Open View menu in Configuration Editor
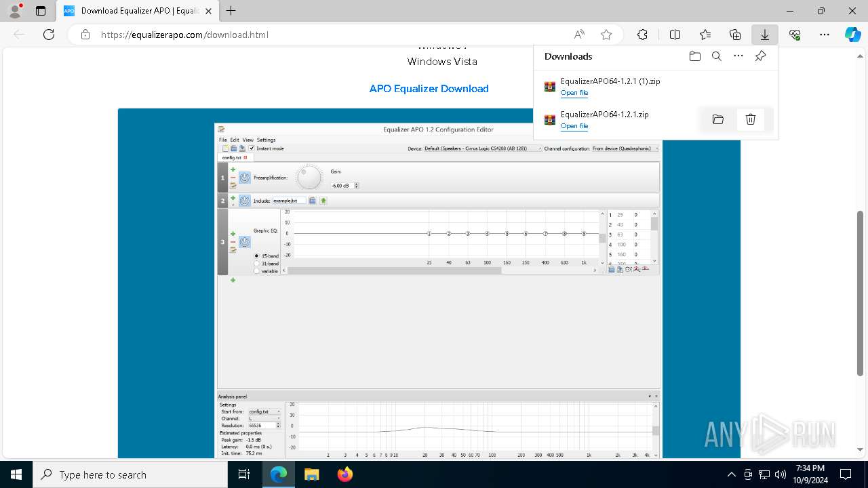 point(248,140)
